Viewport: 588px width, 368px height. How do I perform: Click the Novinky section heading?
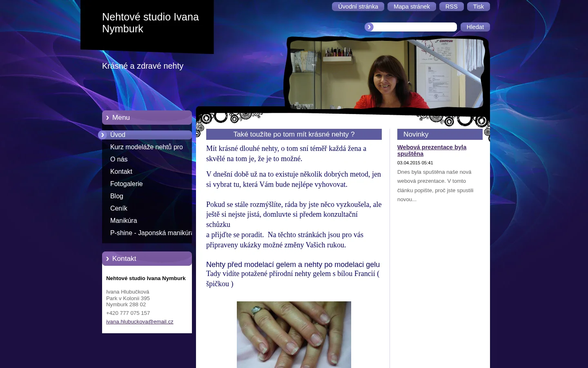pos(440,134)
